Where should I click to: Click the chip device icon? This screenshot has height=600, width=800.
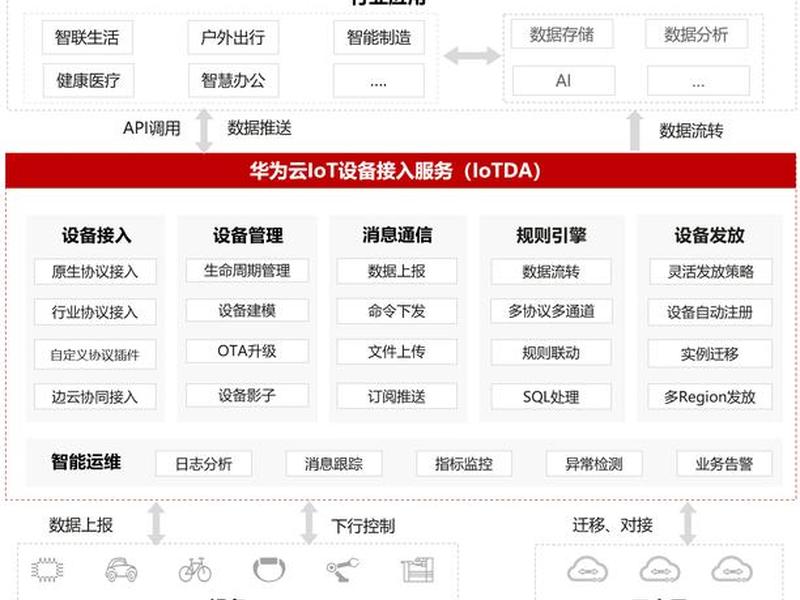pos(47,570)
